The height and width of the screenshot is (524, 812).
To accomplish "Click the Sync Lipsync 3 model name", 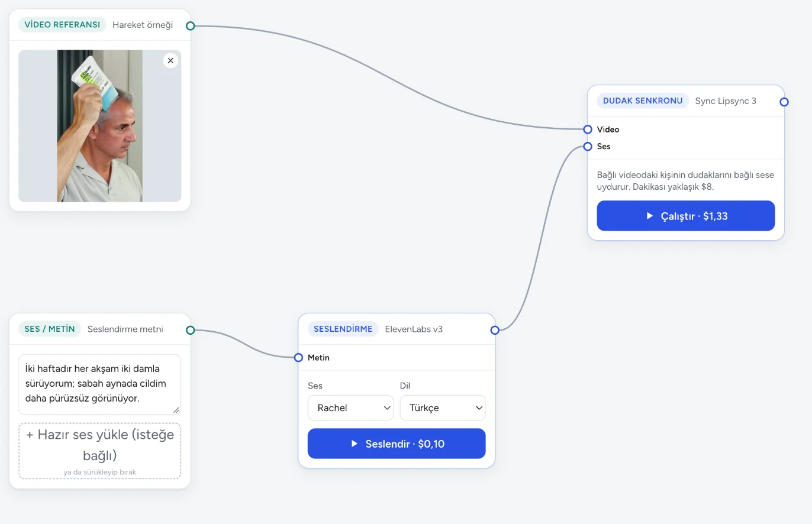I will [x=726, y=101].
